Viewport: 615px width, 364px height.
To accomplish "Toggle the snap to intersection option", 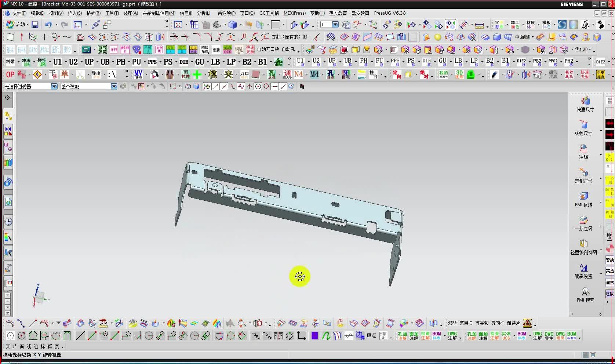I will point(250,87).
